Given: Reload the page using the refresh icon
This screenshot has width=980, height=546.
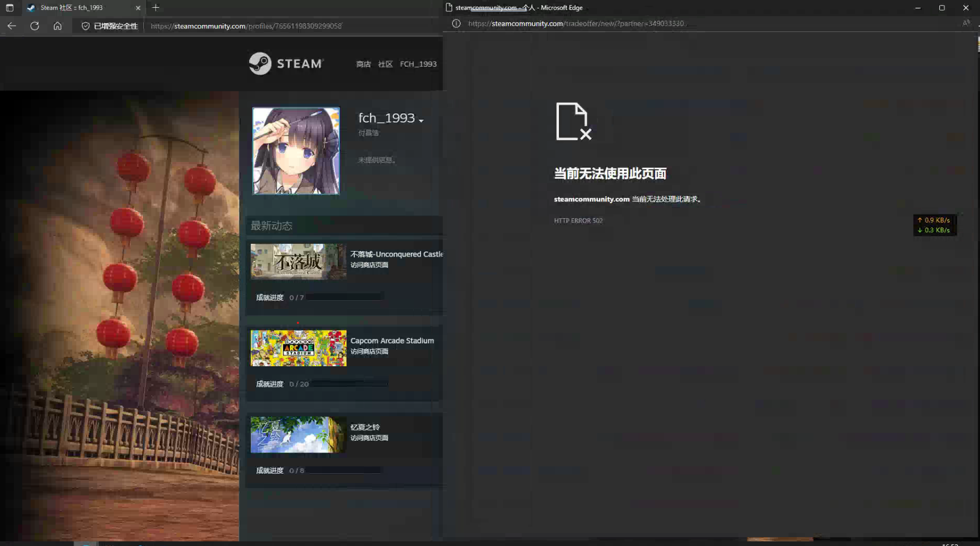Looking at the screenshot, I should [x=34, y=26].
